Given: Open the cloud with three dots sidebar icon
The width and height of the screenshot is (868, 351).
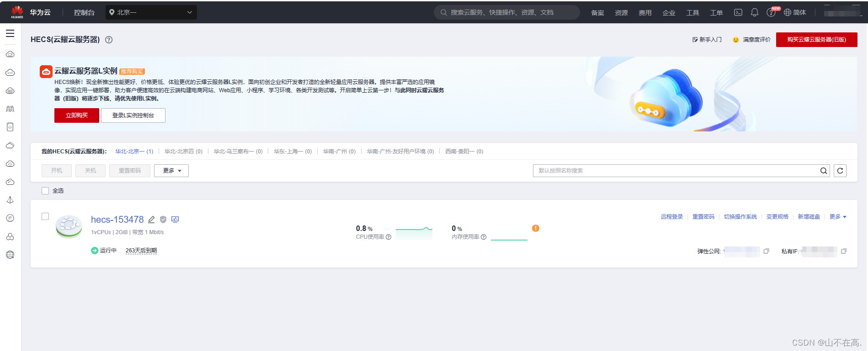Looking at the screenshot, I should (x=10, y=73).
